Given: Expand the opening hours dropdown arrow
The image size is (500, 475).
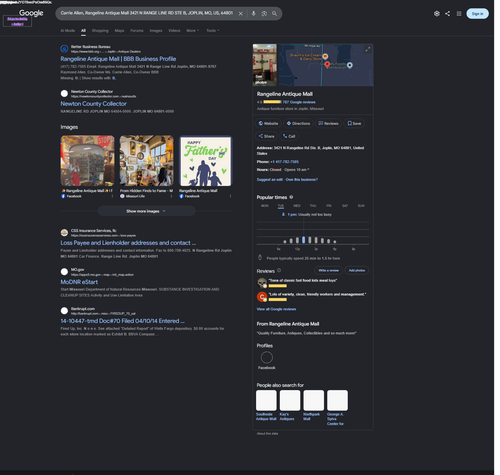Looking at the screenshot, I should click(x=308, y=170).
